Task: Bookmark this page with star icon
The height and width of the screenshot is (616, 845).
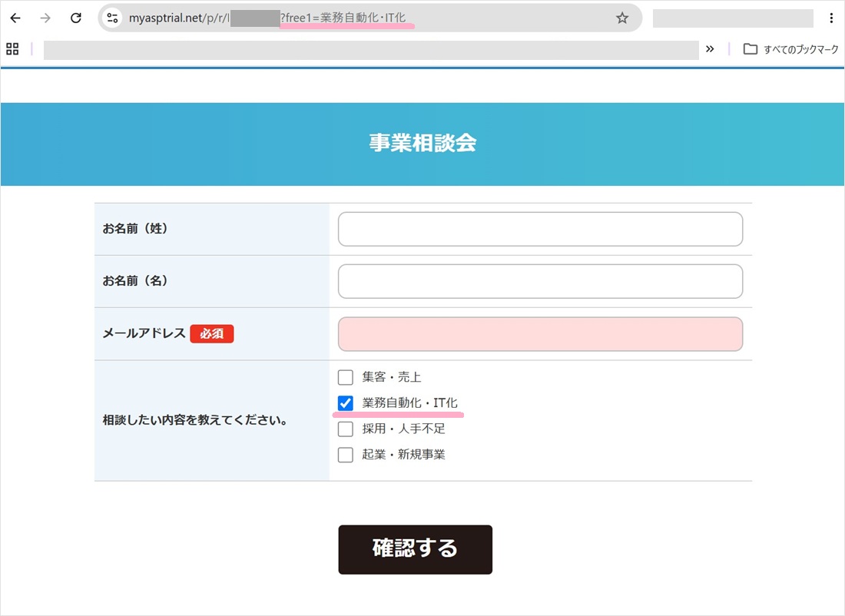Action: click(x=622, y=18)
